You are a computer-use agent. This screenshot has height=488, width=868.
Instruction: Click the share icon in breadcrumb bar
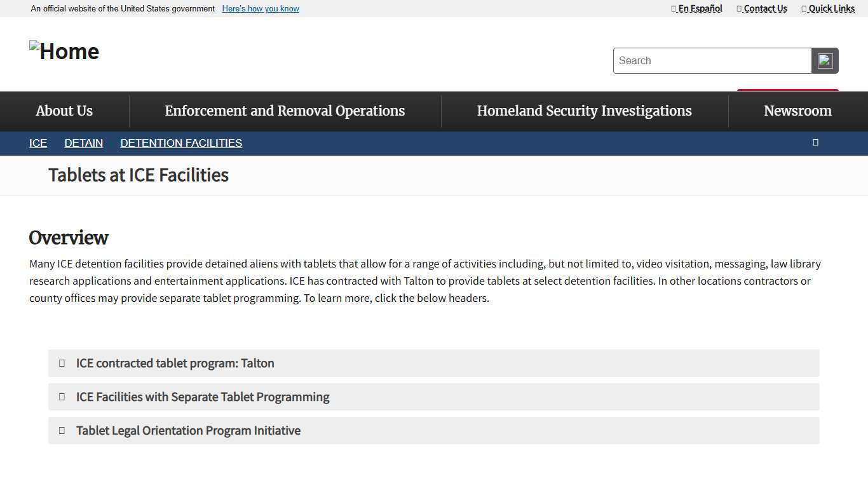click(x=815, y=142)
